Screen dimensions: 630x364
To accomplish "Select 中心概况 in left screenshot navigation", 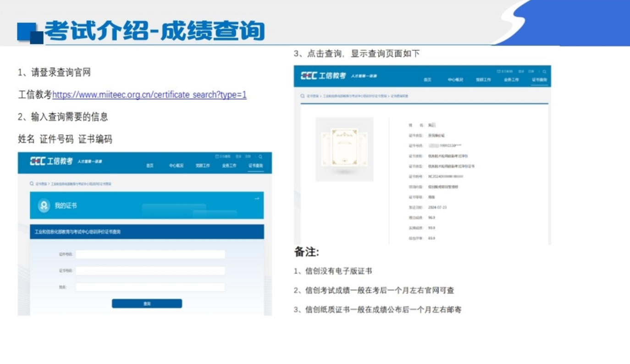I will [x=176, y=166].
